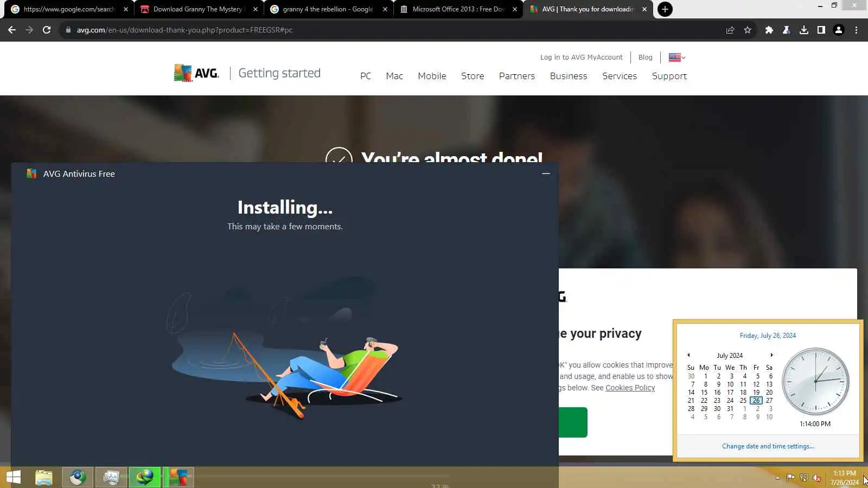
Task: Go back to the previous page in Chrome
Action: 12,30
